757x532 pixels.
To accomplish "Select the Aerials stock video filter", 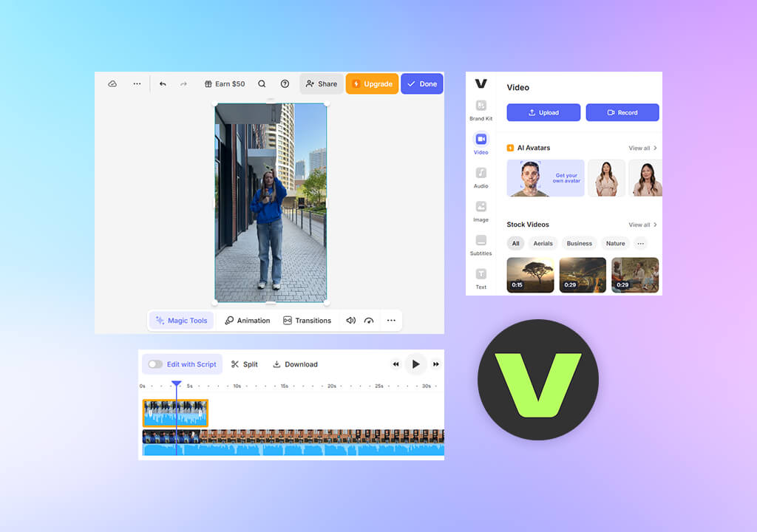I will coord(543,243).
